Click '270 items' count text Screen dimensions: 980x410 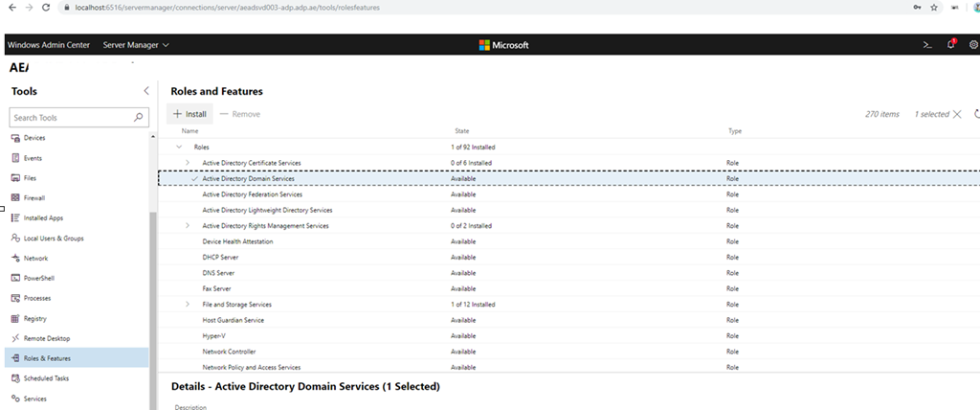(x=882, y=114)
